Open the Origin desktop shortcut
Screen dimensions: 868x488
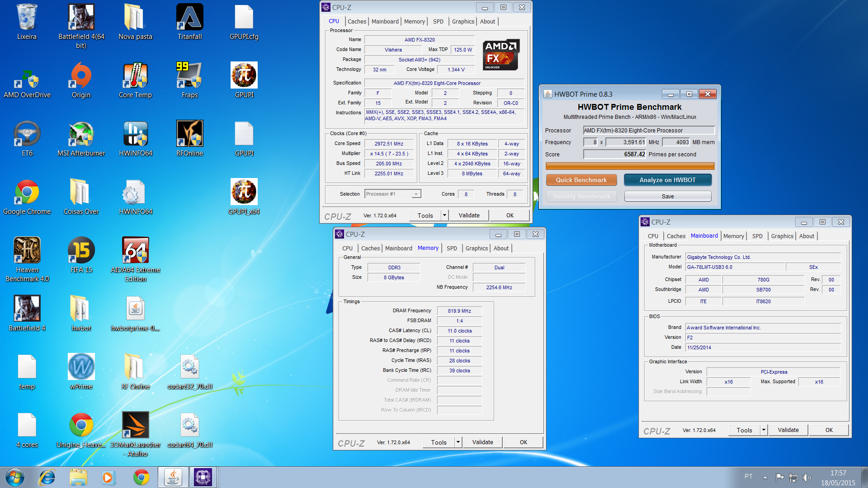pos(81,80)
